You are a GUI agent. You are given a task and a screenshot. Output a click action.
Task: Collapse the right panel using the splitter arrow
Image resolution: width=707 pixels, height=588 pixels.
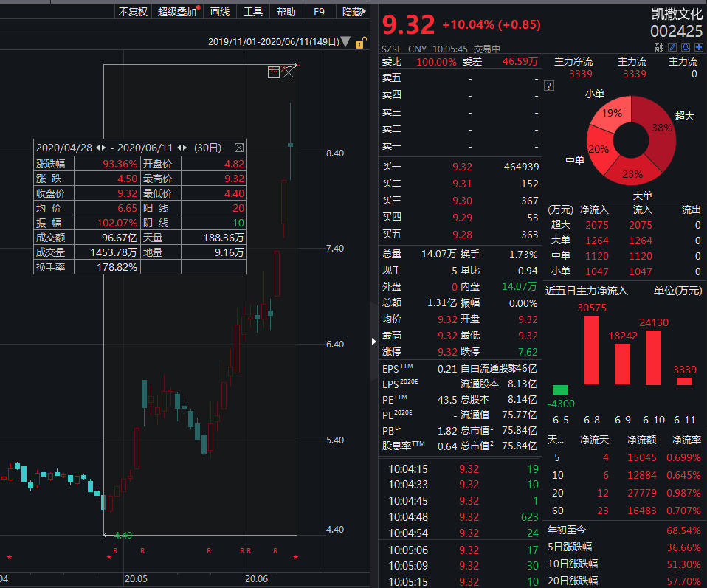coord(373,341)
